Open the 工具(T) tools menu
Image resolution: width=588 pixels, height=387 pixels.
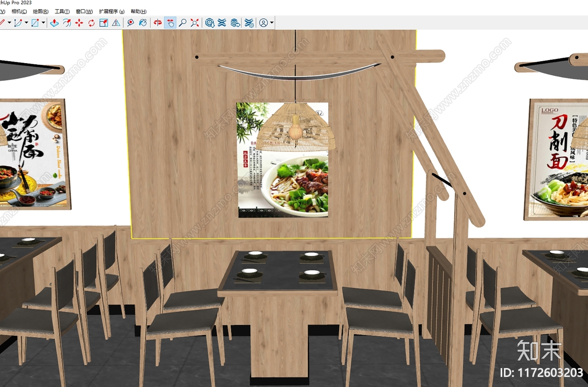(62, 11)
